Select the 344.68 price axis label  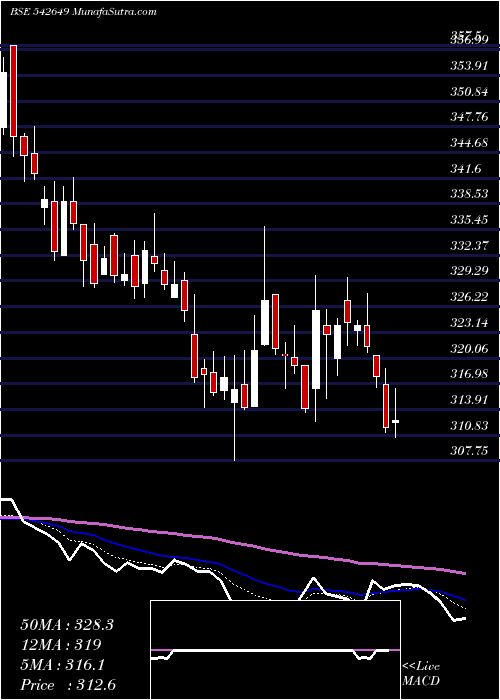(x=468, y=144)
